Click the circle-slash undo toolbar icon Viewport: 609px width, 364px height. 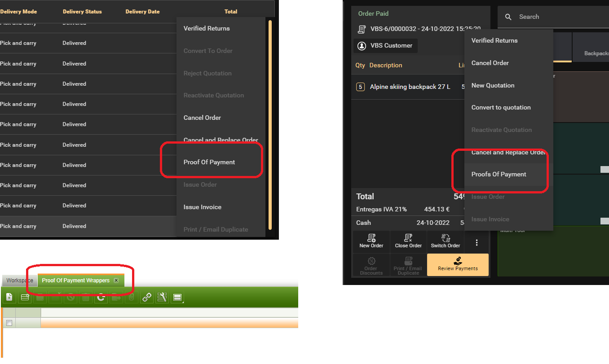(x=71, y=297)
